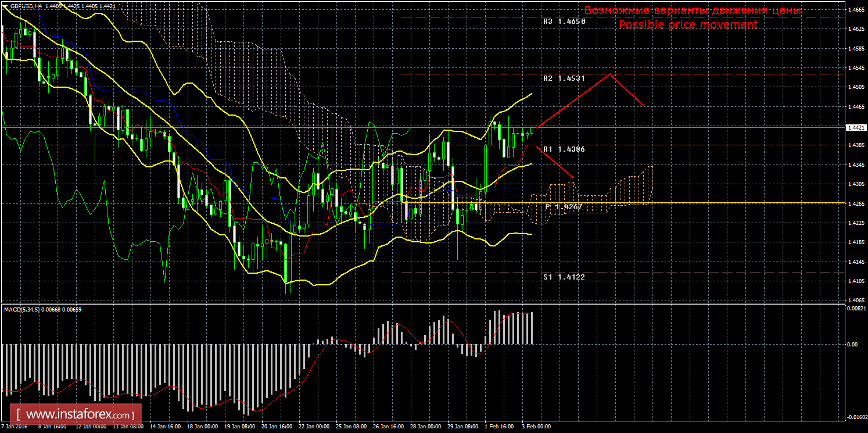Click the 0.00 MACD zero level value
The image size is (868, 433).
pos(852,344)
